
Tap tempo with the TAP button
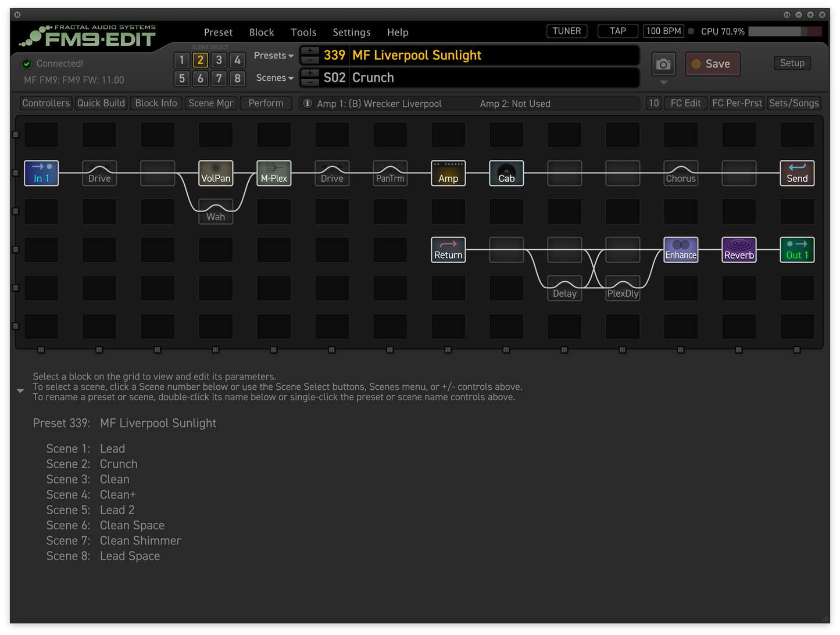[618, 31]
